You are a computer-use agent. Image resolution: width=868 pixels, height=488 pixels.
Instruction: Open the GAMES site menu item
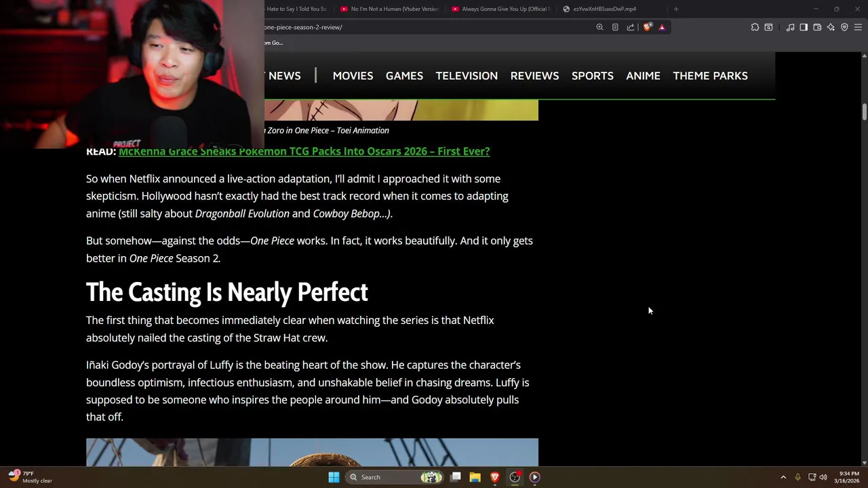(404, 76)
